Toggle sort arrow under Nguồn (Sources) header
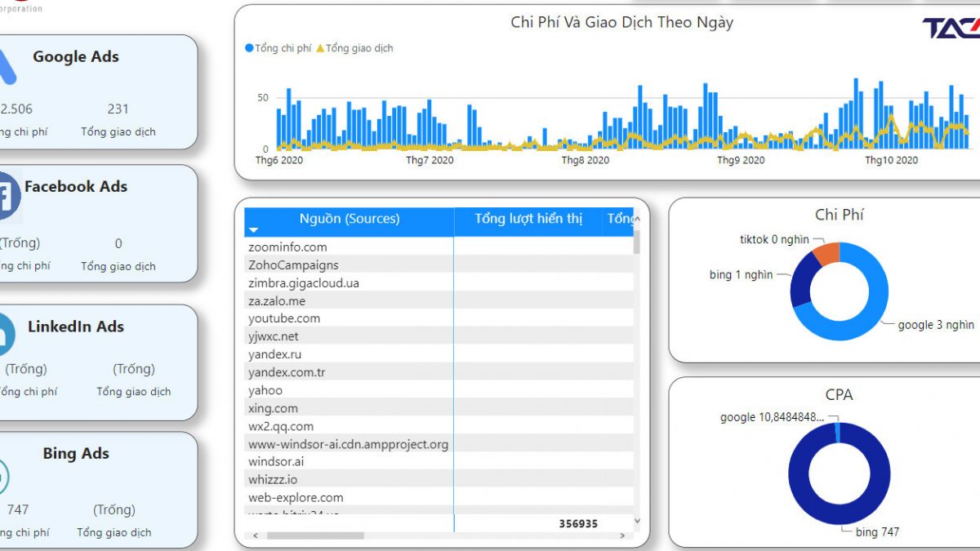Screen dimensions: 980x551 [253, 231]
